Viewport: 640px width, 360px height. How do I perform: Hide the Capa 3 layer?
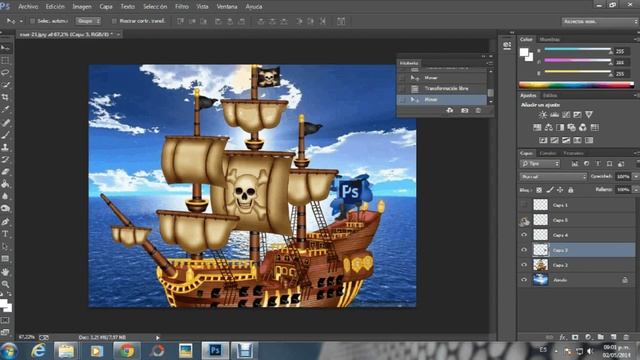tap(524, 250)
